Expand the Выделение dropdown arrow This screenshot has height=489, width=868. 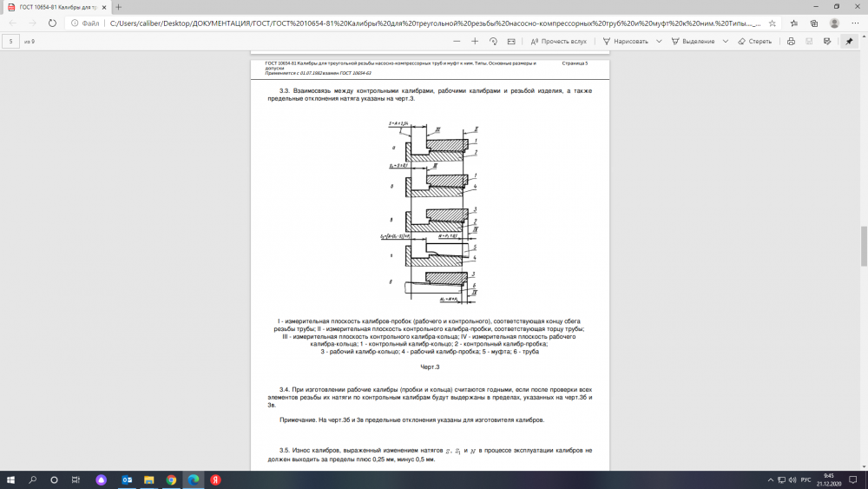(725, 42)
